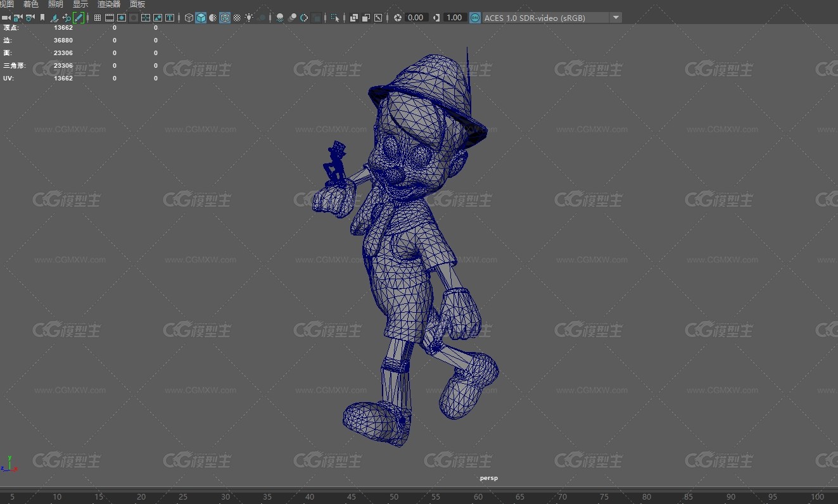The height and width of the screenshot is (504, 838).
Task: Open the 显示 menu
Action: [x=80, y=4]
